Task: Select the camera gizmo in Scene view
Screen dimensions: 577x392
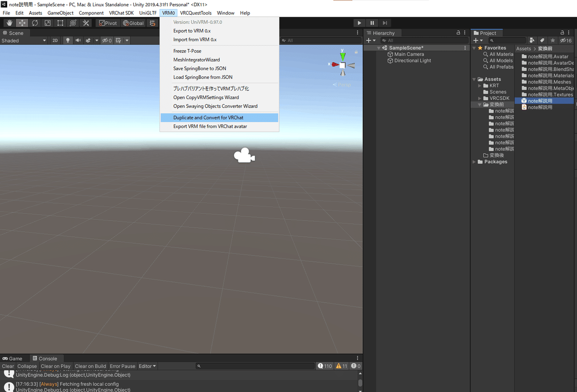Action: coord(244,155)
